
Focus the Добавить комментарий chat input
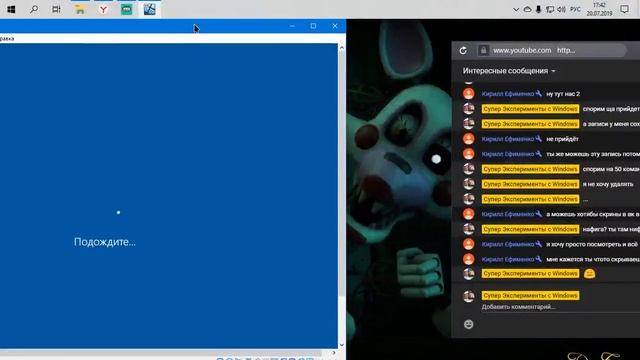pyautogui.click(x=560, y=307)
